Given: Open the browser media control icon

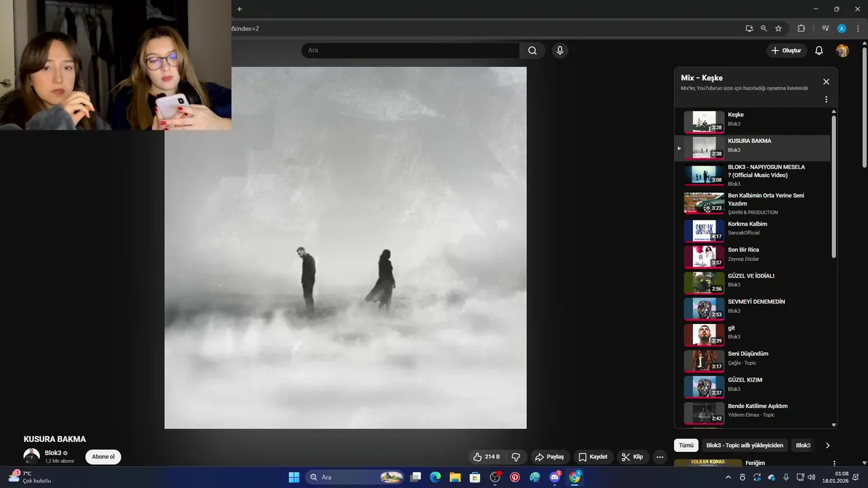Looking at the screenshot, I should coord(825,28).
